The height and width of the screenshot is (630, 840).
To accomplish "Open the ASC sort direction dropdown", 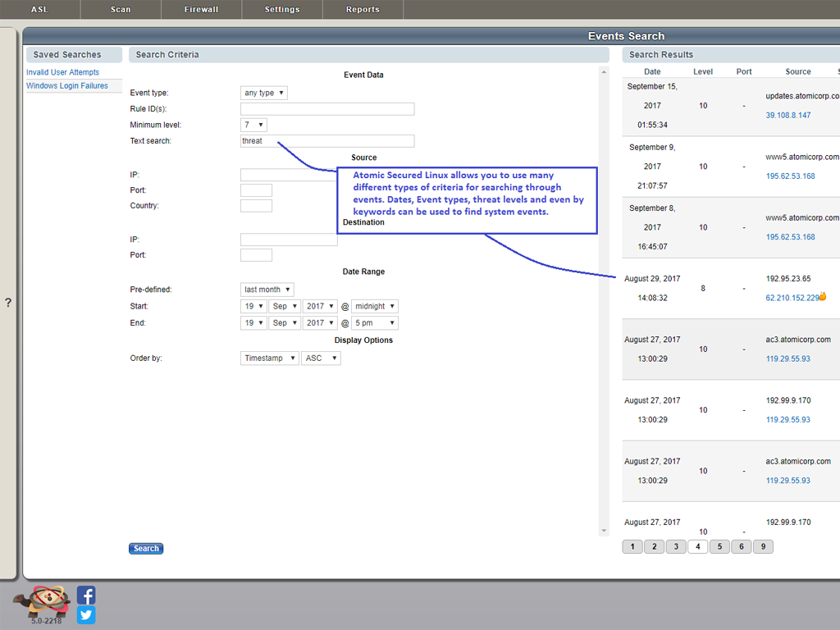I will (x=321, y=358).
